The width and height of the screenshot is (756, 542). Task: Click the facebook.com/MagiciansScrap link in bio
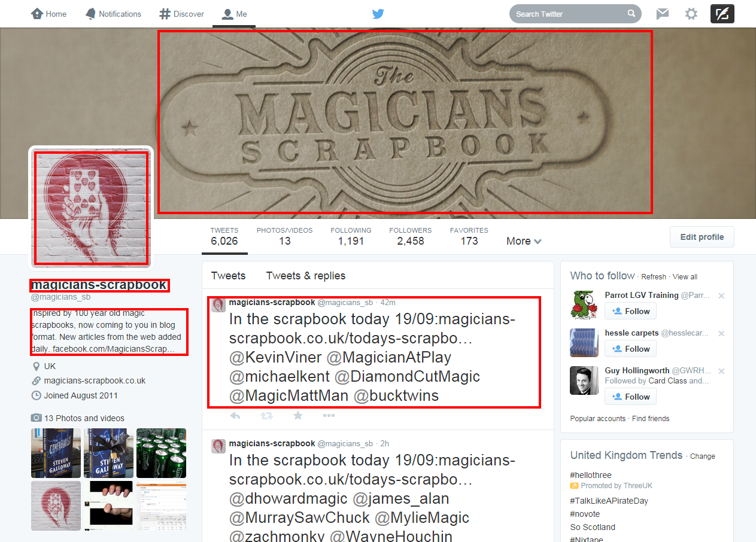click(114, 348)
